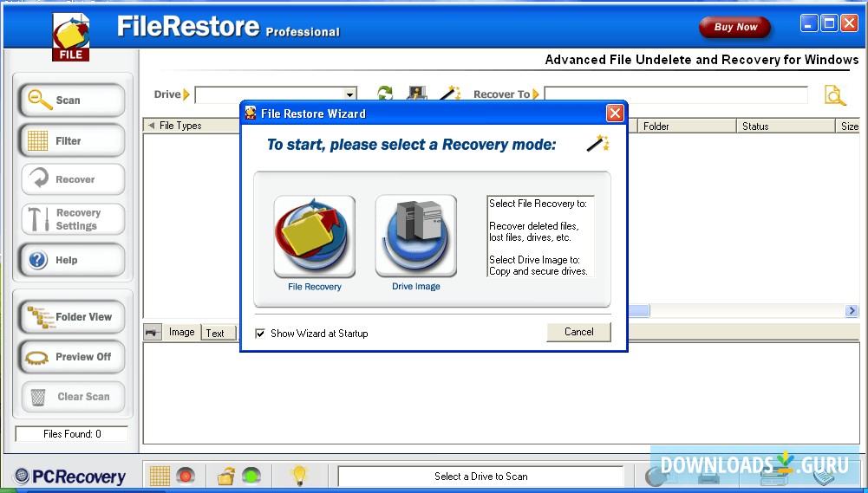
Task: Click the wizard title bar app icon
Action: click(251, 113)
